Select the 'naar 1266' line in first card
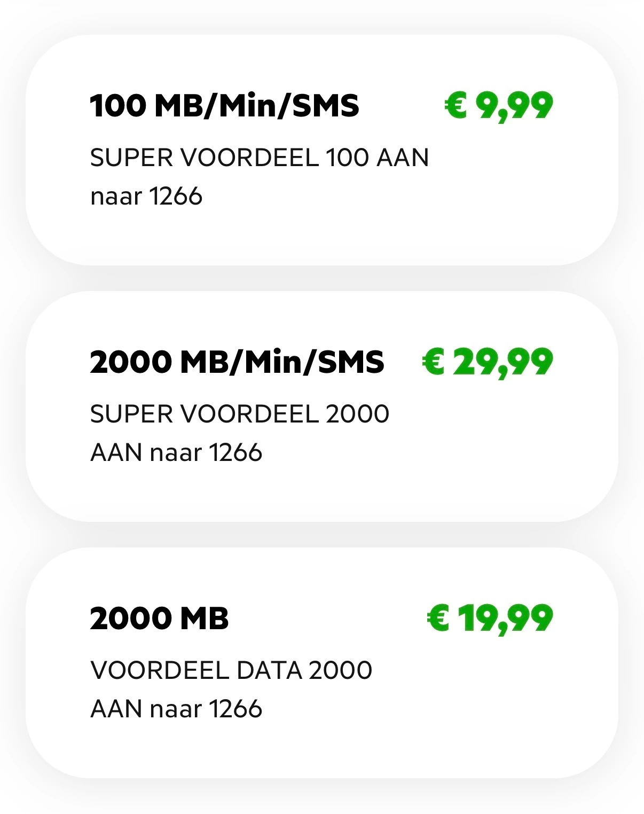 (146, 196)
